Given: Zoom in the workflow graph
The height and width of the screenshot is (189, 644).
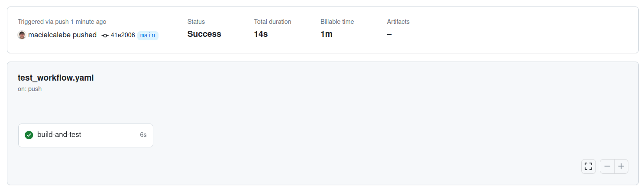Looking at the screenshot, I should [x=621, y=166].
